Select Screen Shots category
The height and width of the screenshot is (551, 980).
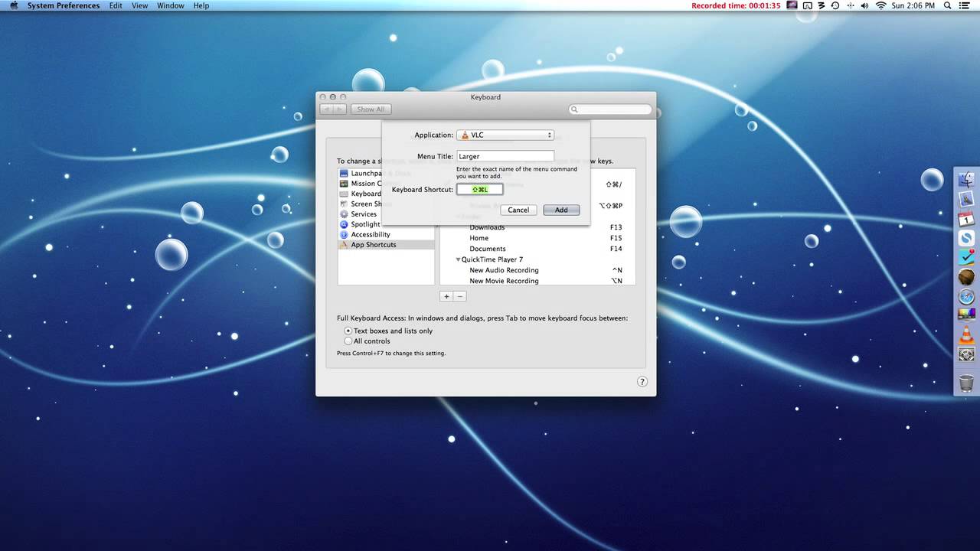(x=386, y=204)
